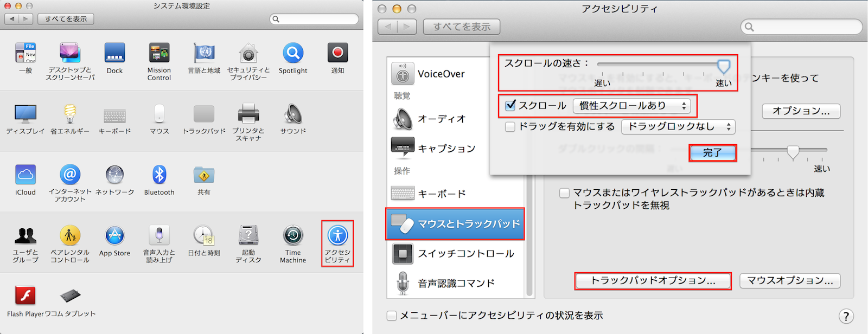Open 日付と時刻 preferences
The image size is (868, 334).
pyautogui.click(x=204, y=235)
